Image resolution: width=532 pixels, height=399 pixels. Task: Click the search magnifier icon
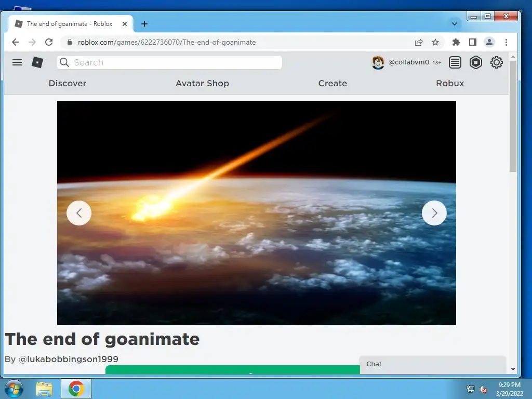pos(64,62)
